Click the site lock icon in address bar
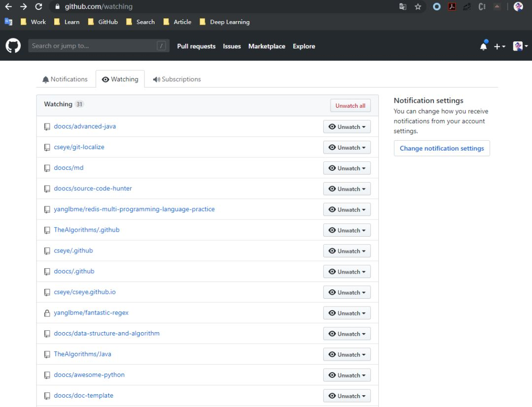 (57, 6)
